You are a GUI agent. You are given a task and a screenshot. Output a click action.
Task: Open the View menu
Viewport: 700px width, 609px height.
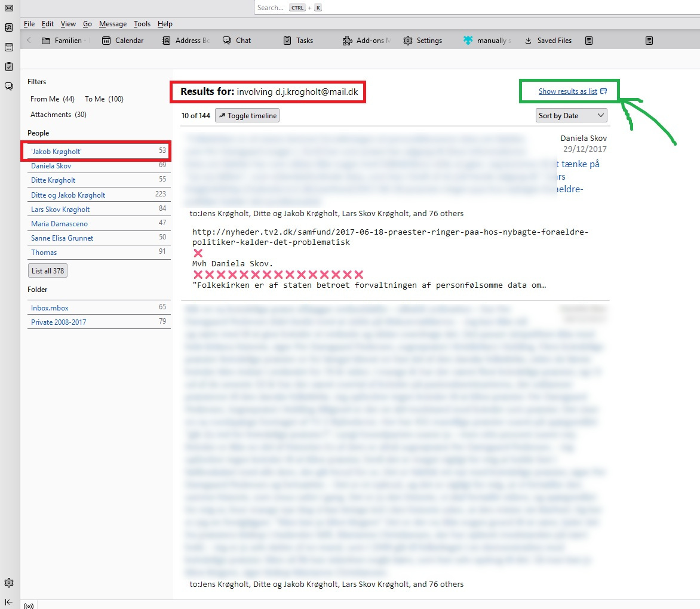[x=68, y=24]
